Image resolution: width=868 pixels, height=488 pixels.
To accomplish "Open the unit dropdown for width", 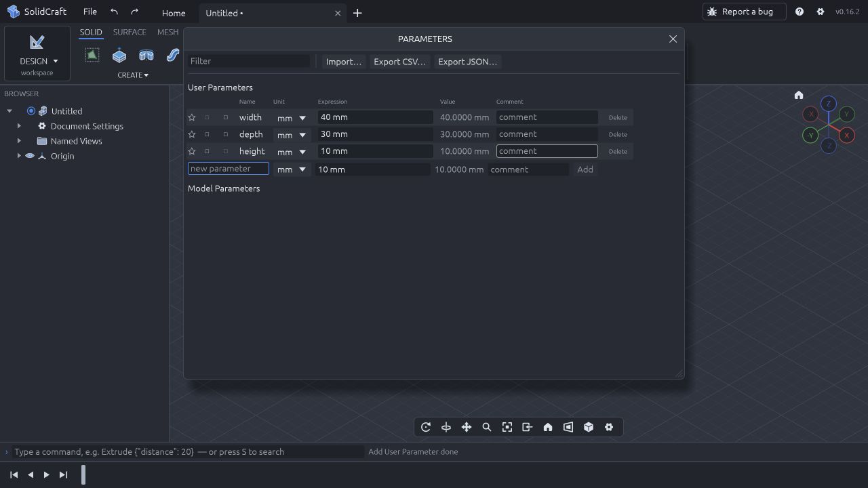I will coord(292,118).
